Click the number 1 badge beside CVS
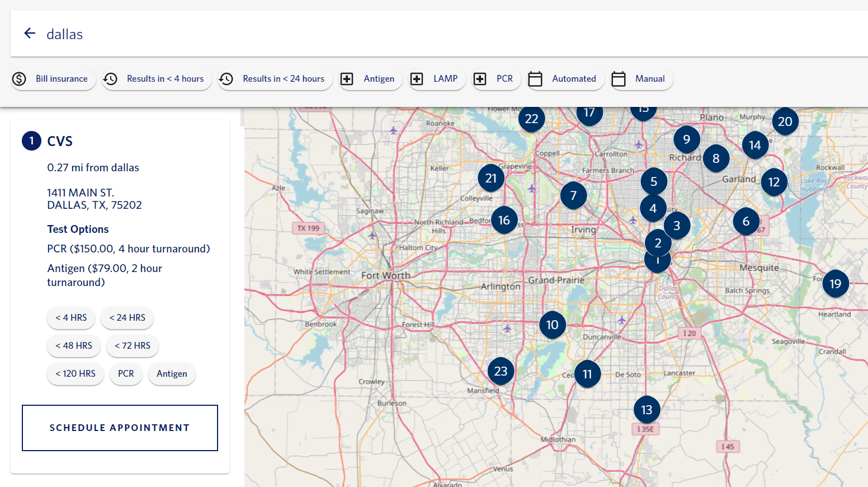The height and width of the screenshot is (487, 868). point(31,141)
